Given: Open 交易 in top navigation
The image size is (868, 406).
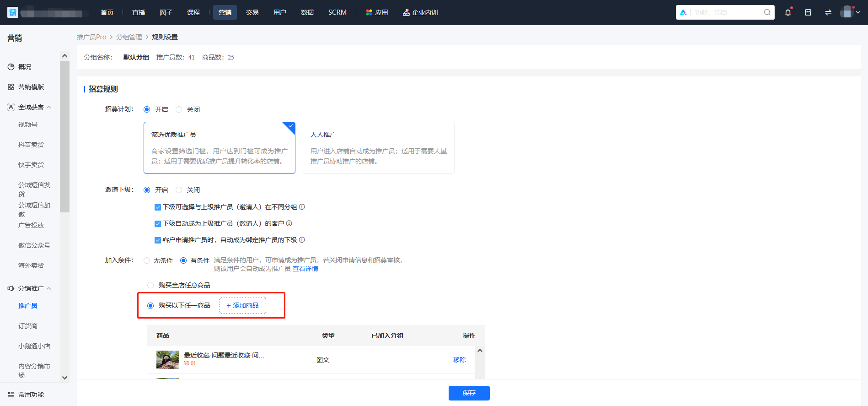Looking at the screenshot, I should [x=252, y=12].
